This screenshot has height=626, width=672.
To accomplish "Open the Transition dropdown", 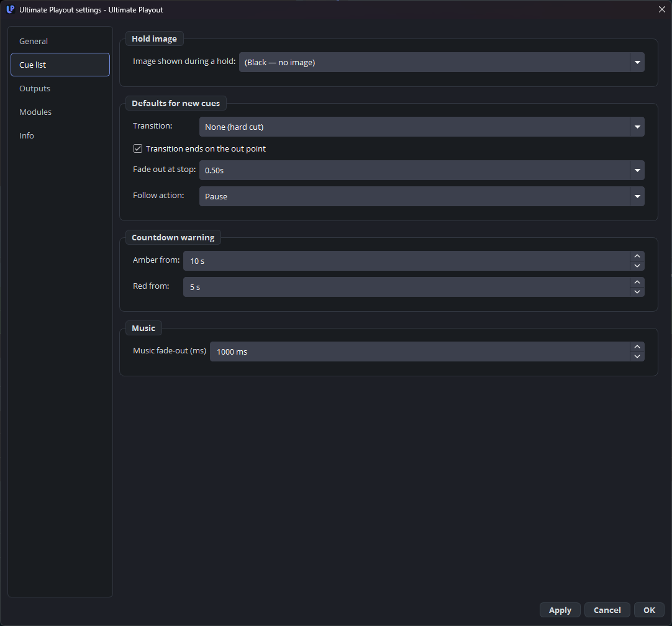I will coord(422,127).
